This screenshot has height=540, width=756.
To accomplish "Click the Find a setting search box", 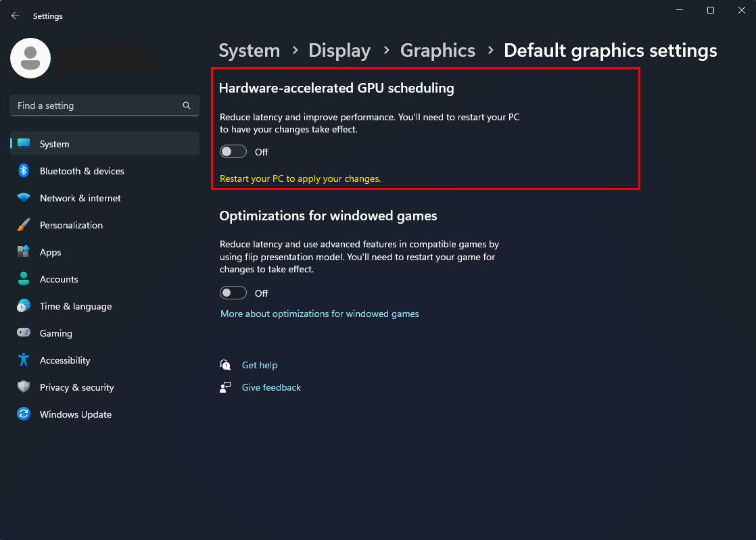I will pos(98,105).
